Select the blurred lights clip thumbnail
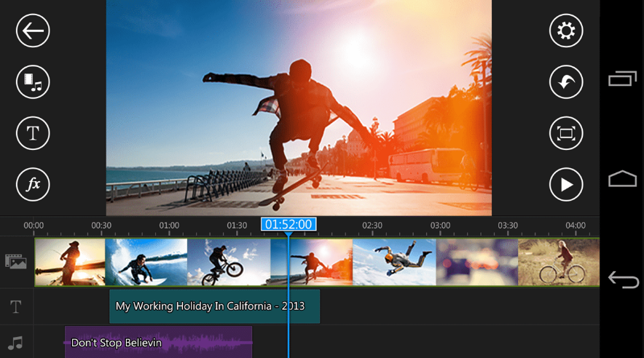The height and width of the screenshot is (358, 644). pos(477,263)
